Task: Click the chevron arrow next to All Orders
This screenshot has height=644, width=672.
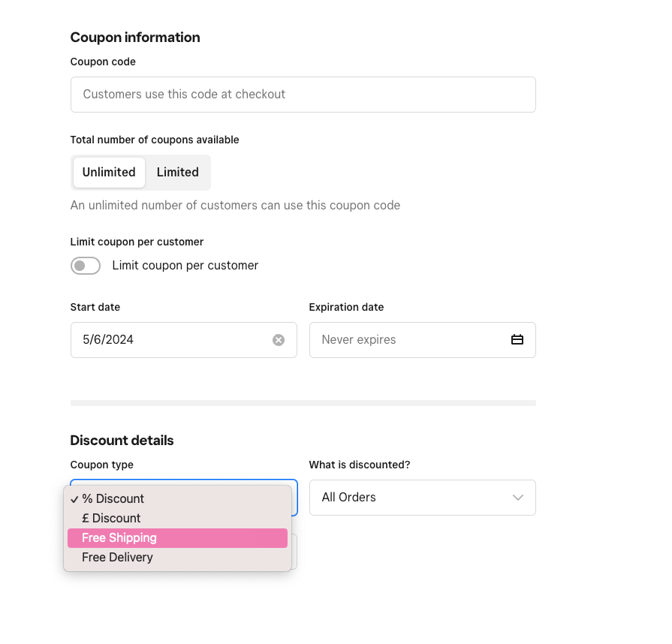Action: pyautogui.click(x=517, y=498)
